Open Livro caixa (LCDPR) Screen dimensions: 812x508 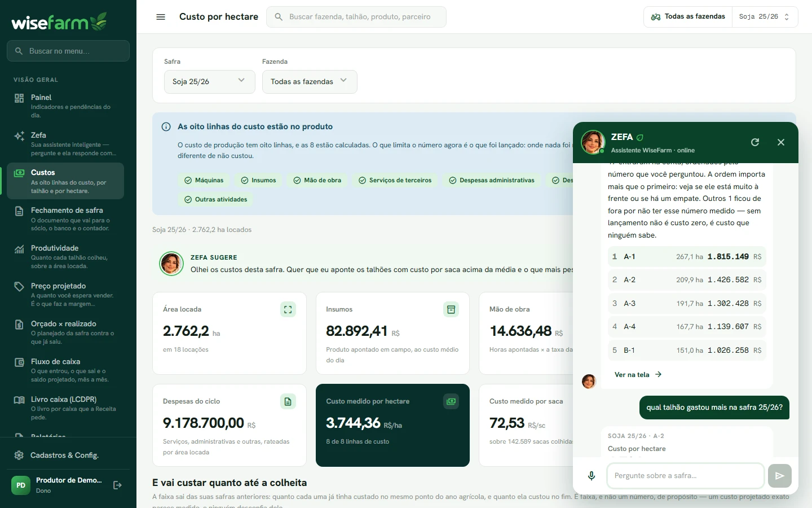65,408
